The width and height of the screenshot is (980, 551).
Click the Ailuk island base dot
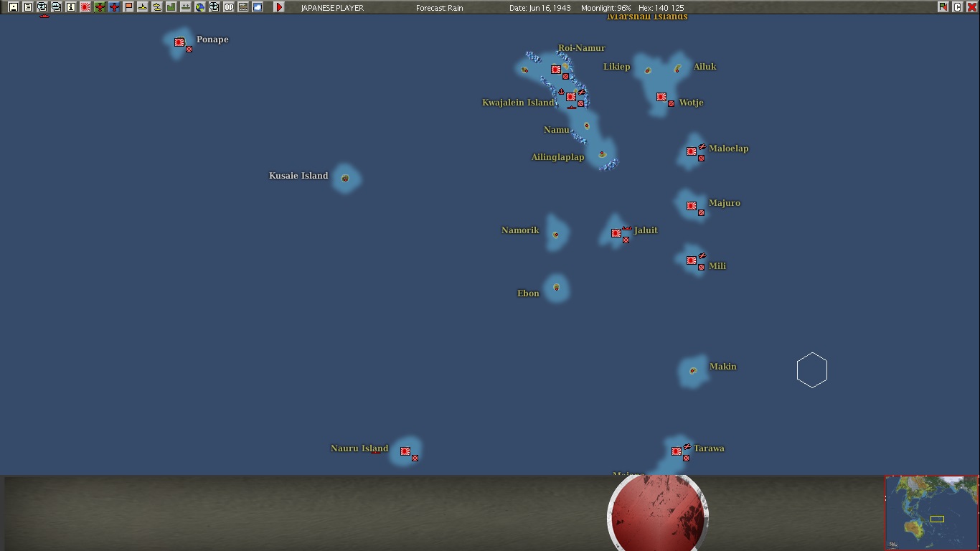tap(678, 70)
